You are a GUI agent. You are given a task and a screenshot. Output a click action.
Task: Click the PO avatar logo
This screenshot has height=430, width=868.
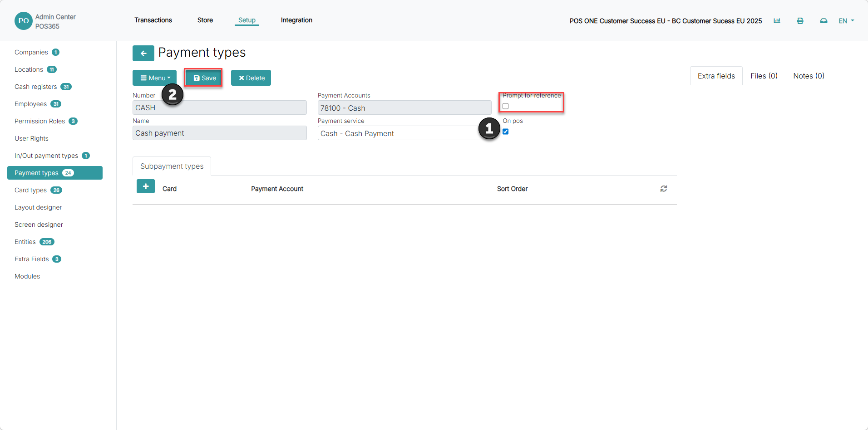(x=24, y=21)
